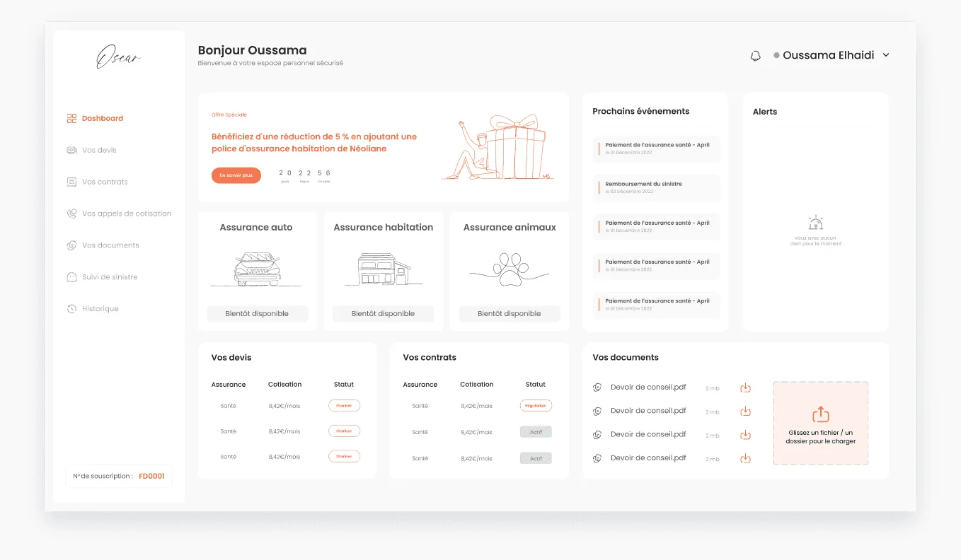The width and height of the screenshot is (961, 560).
Task: Click Bientôt disponible under Assurance animaux
Action: coord(510,314)
